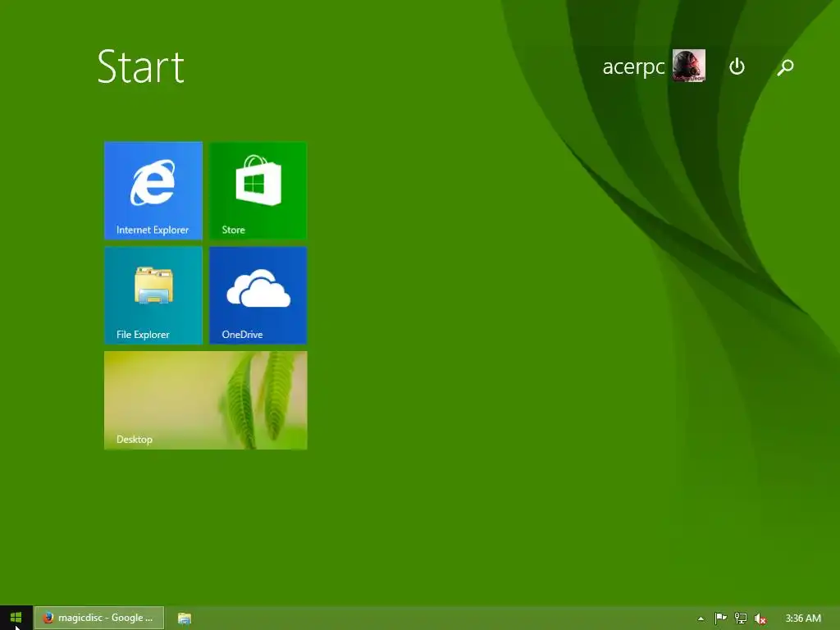Click the acerpc user name
The height and width of the screenshot is (630, 840).
click(x=634, y=67)
